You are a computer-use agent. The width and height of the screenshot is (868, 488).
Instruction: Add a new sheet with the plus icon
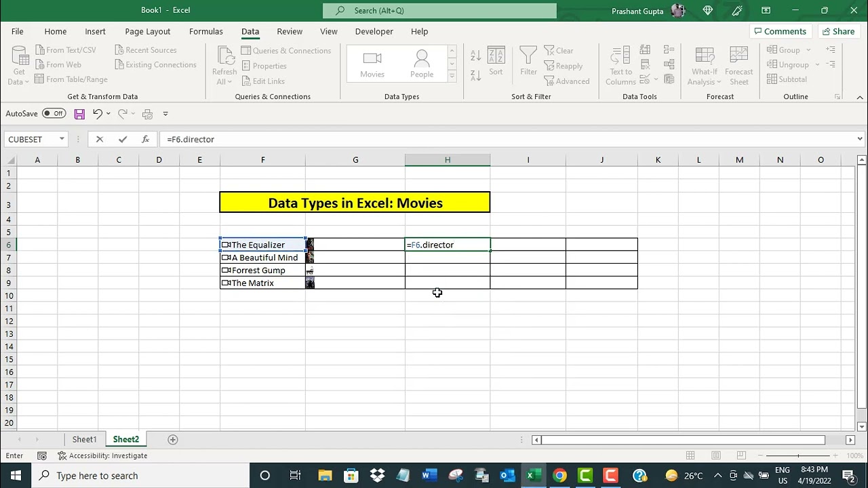pos(172,439)
